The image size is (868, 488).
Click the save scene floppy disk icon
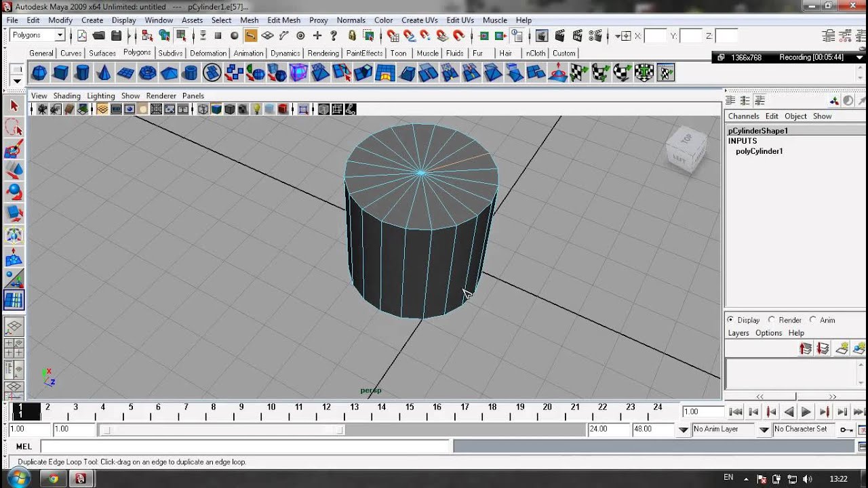tap(116, 36)
